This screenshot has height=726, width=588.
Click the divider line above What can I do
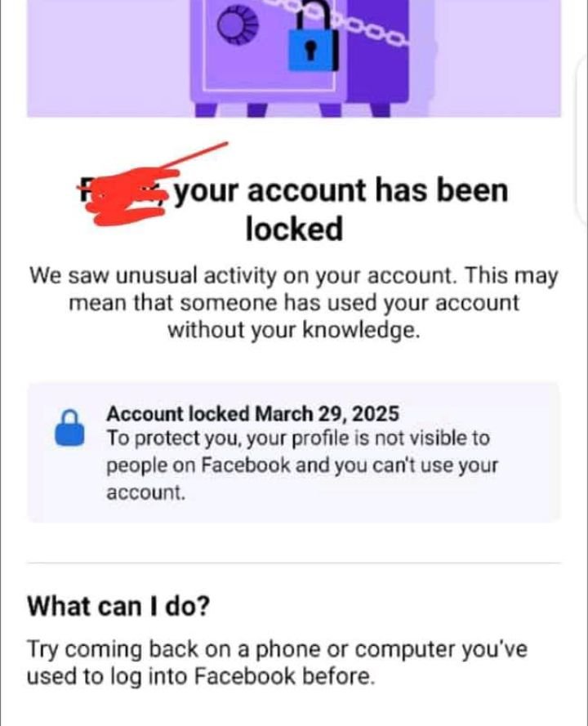click(x=294, y=563)
